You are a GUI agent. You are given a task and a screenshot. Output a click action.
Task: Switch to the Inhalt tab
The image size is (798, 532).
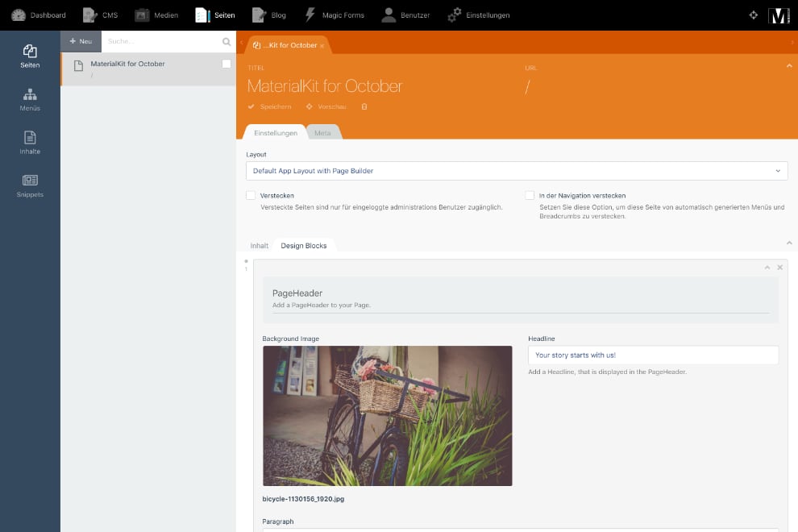(259, 245)
